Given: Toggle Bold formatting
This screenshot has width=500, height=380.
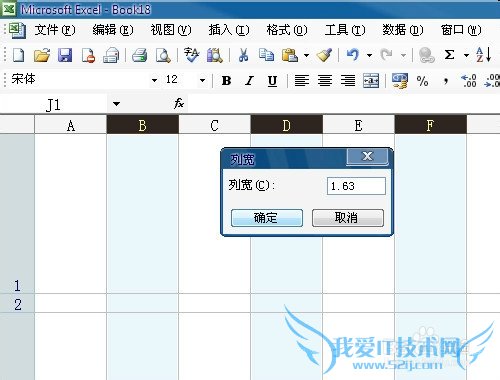Looking at the screenshot, I should pyautogui.click(x=226, y=81).
